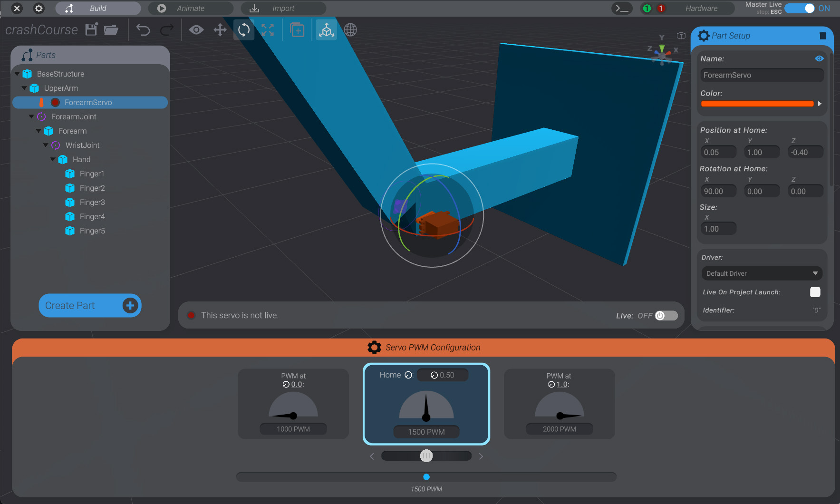Screen dimensions: 840x504
Task: Select Finger3 in the parts tree
Action: coord(91,202)
